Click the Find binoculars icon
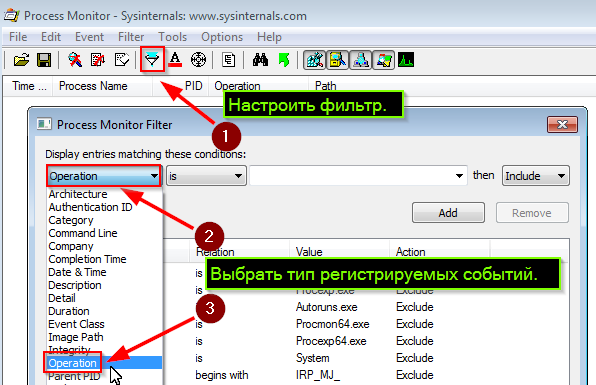The width and height of the screenshot is (596, 385). [260, 60]
